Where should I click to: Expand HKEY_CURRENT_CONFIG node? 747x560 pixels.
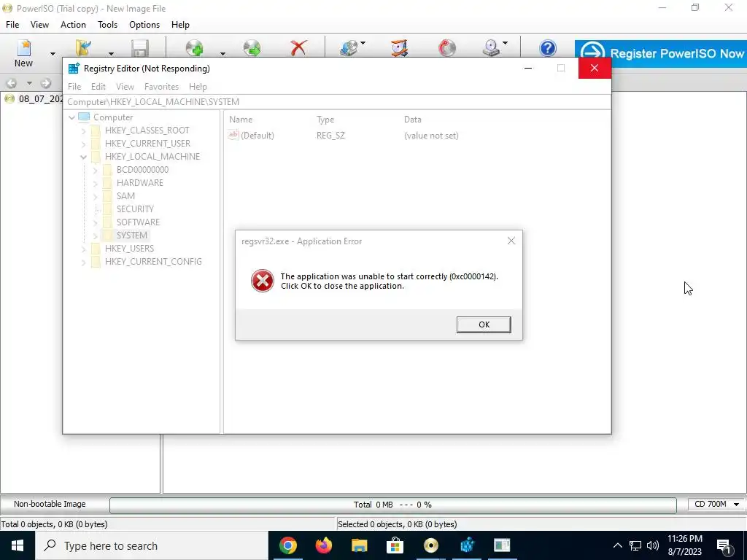coord(84,262)
